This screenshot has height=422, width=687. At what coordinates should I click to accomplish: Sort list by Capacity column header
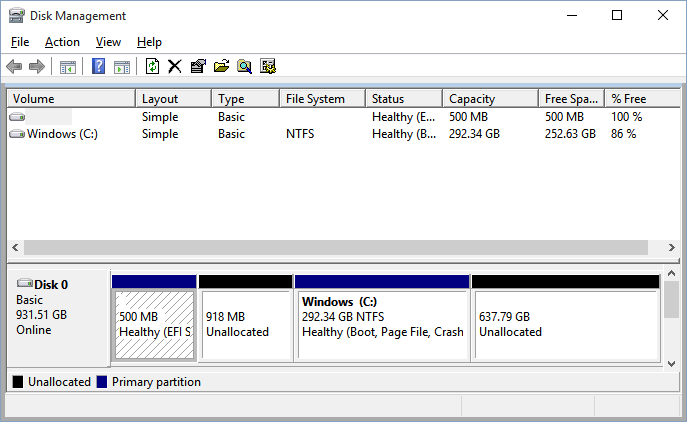490,99
